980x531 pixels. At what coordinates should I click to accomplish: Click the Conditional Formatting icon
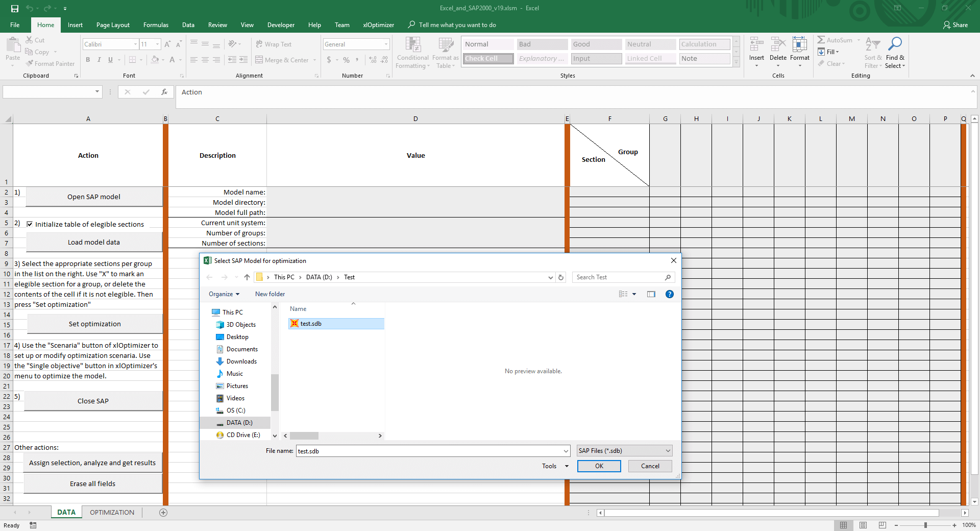click(413, 45)
